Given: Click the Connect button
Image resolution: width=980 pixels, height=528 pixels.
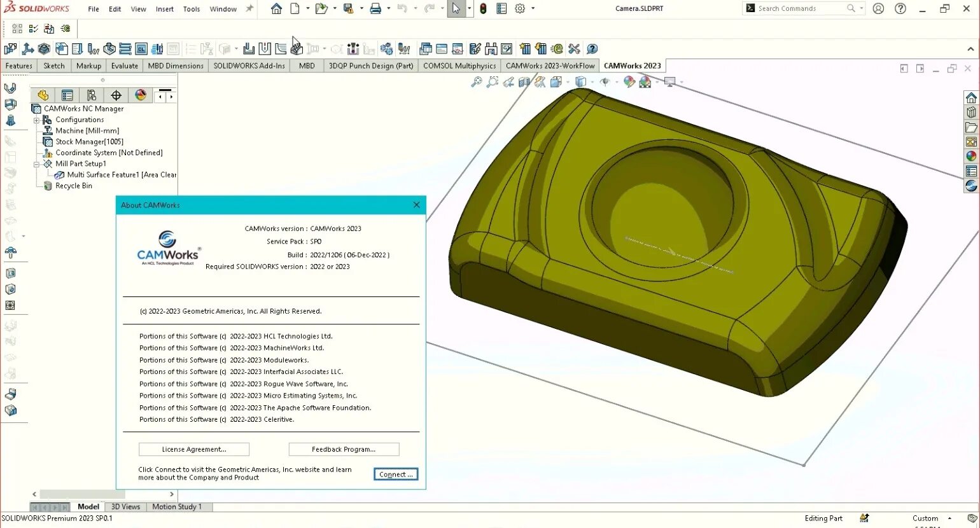Looking at the screenshot, I should tap(396, 475).
